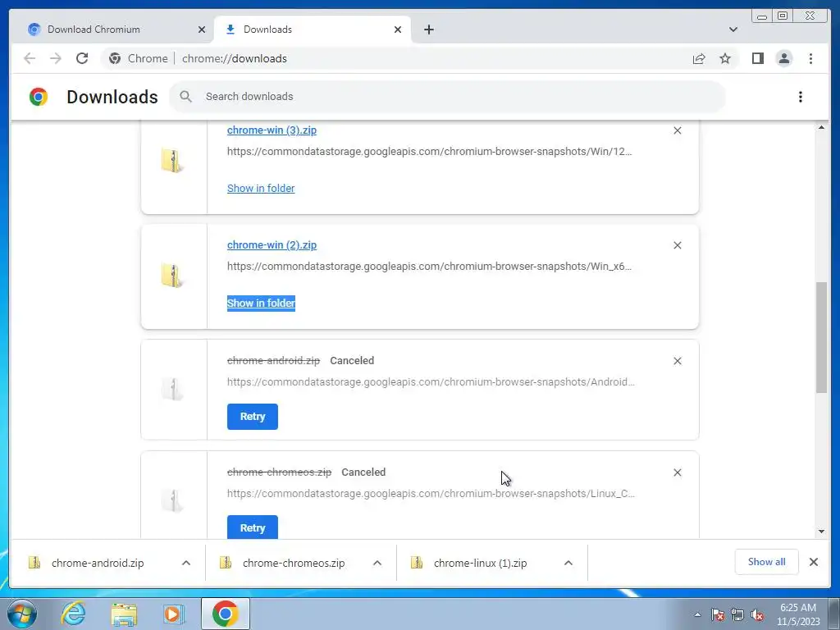The image size is (840, 630).
Task: Open the side panel icon
Action: pyautogui.click(x=757, y=58)
